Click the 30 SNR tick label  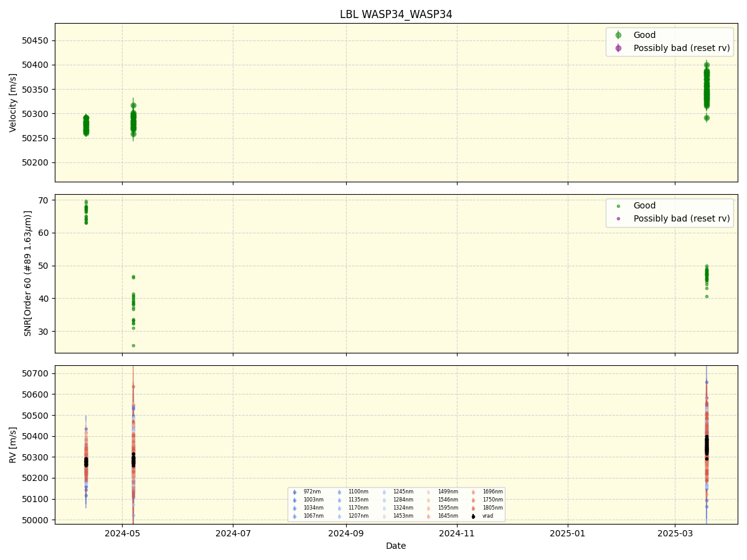(44, 332)
